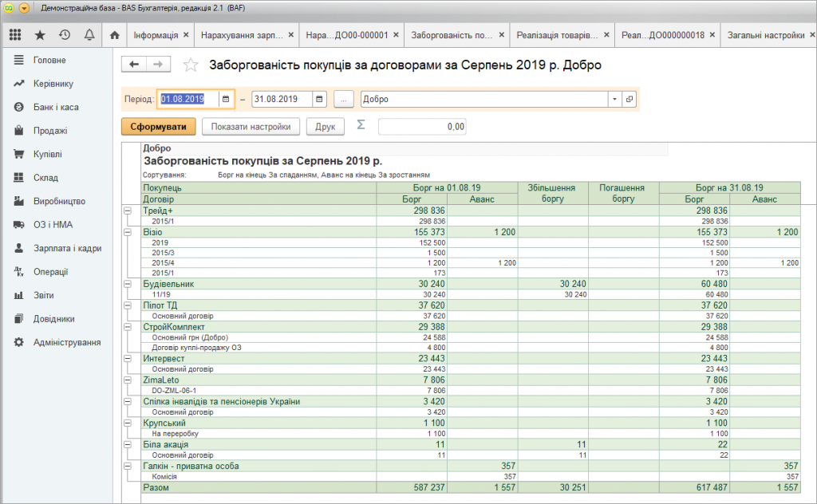Viewport: 817px width, 504px height.
Task: Go to the Home page icon
Action: coord(115,35)
